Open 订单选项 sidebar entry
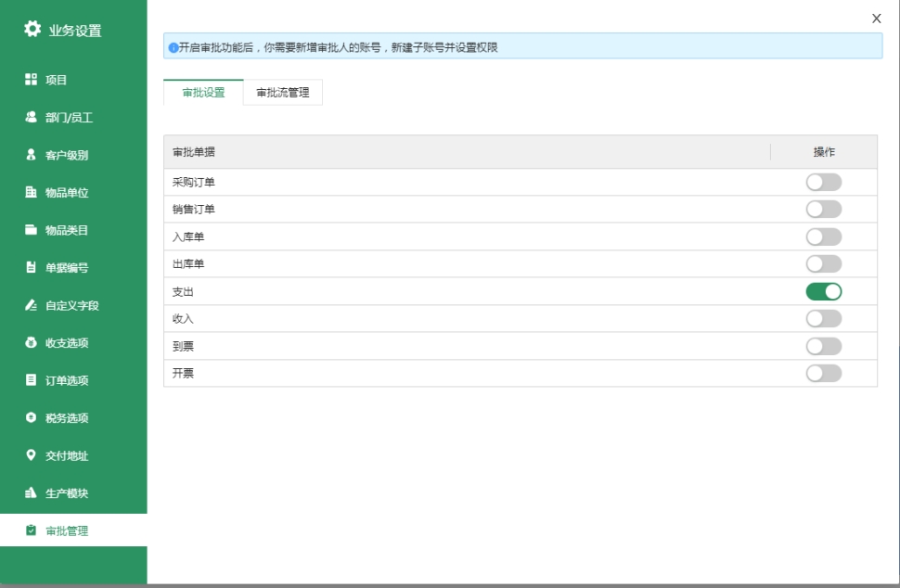Screen dimensions: 900x588 [67, 380]
